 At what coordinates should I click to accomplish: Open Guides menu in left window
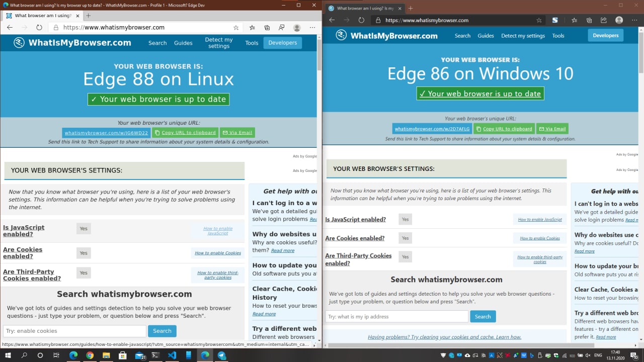[183, 43]
